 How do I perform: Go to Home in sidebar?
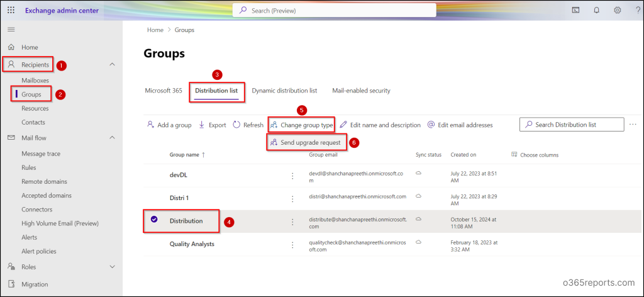click(x=30, y=47)
